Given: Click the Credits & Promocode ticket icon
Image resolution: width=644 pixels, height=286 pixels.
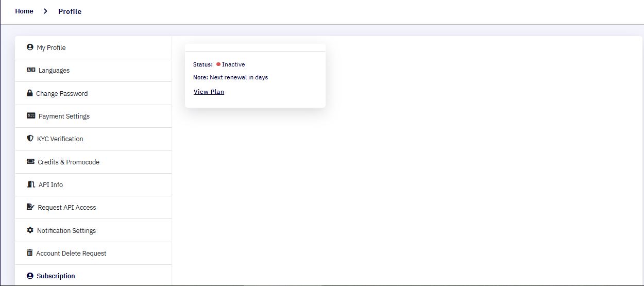Looking at the screenshot, I should [30, 162].
